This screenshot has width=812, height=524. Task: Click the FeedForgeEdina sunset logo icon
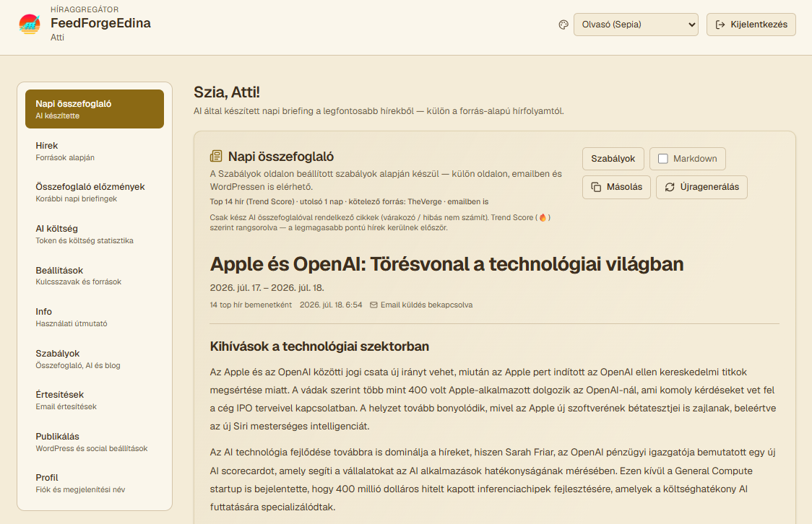[x=30, y=24]
